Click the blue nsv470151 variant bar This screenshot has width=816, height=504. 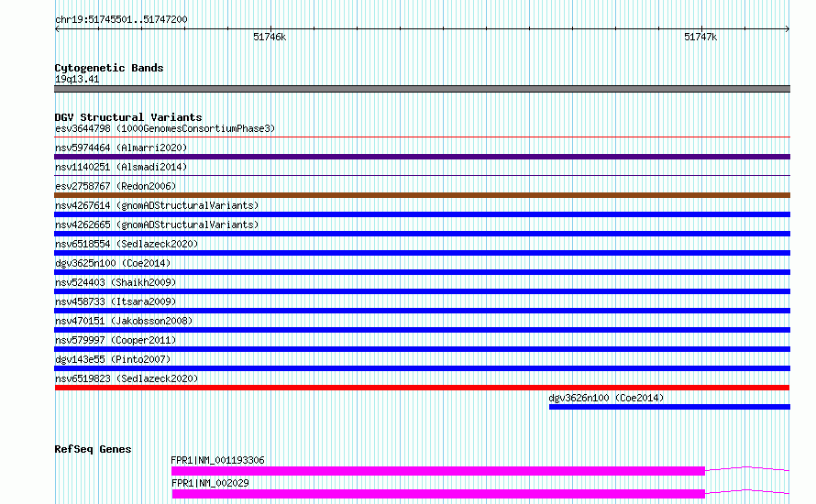[422, 330]
